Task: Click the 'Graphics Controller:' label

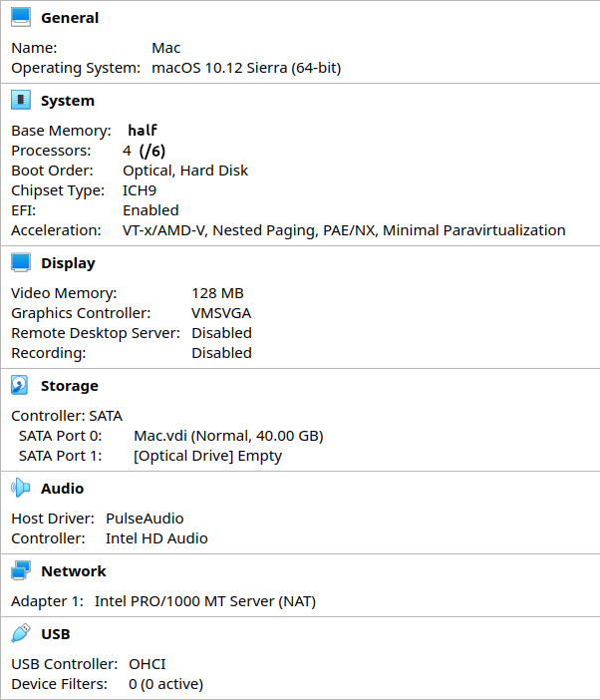Action: click(x=81, y=313)
